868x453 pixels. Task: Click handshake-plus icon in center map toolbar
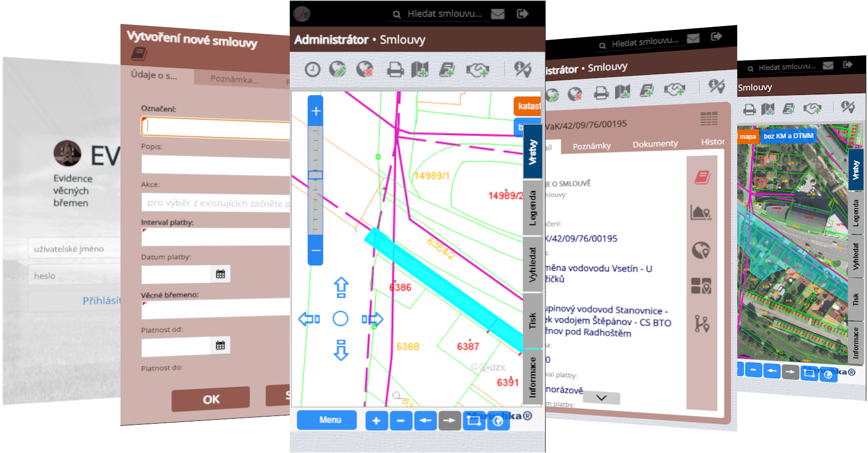pyautogui.click(x=477, y=70)
